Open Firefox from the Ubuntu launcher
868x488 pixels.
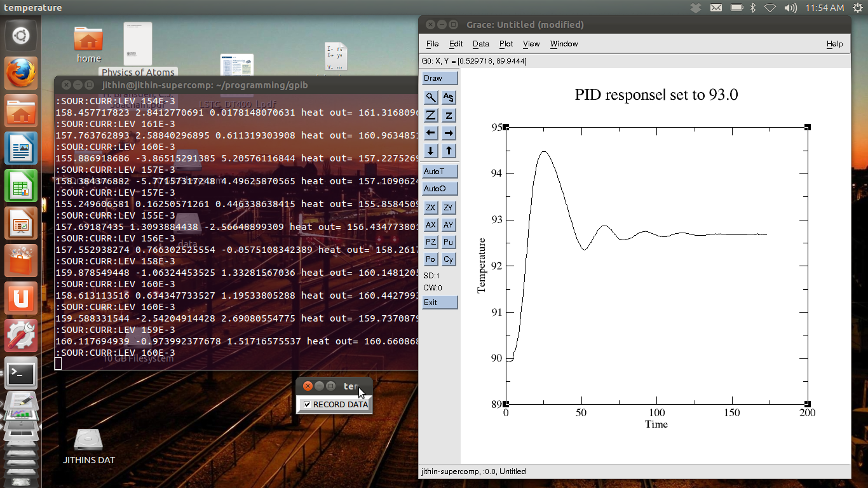(22, 73)
